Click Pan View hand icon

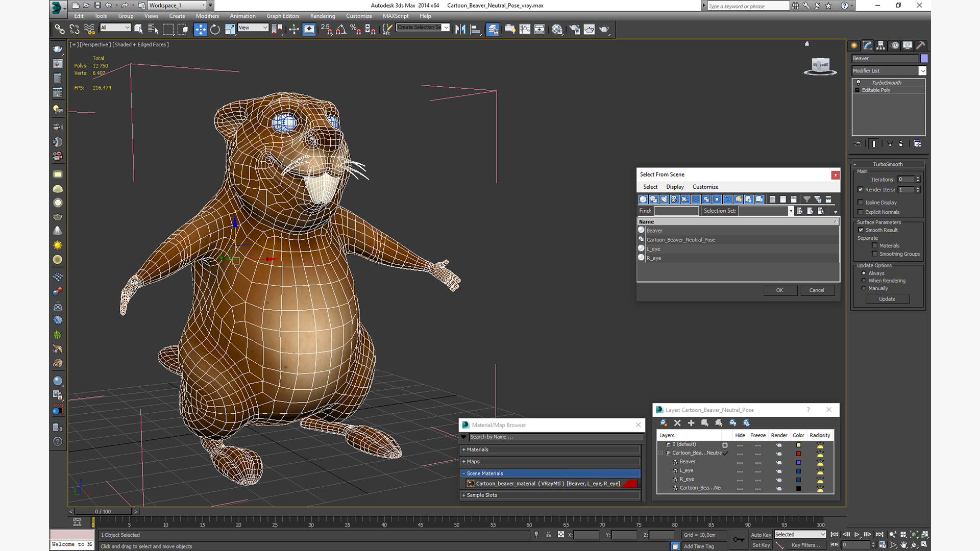tap(904, 545)
